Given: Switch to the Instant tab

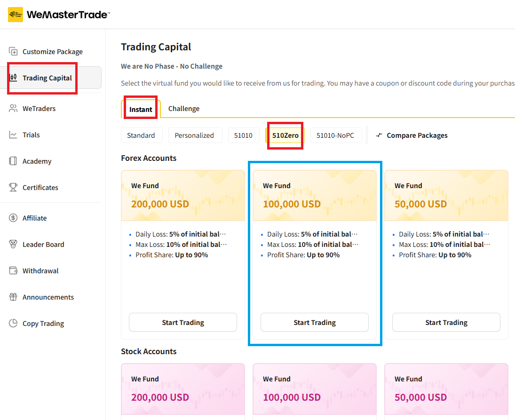Looking at the screenshot, I should (x=141, y=110).
